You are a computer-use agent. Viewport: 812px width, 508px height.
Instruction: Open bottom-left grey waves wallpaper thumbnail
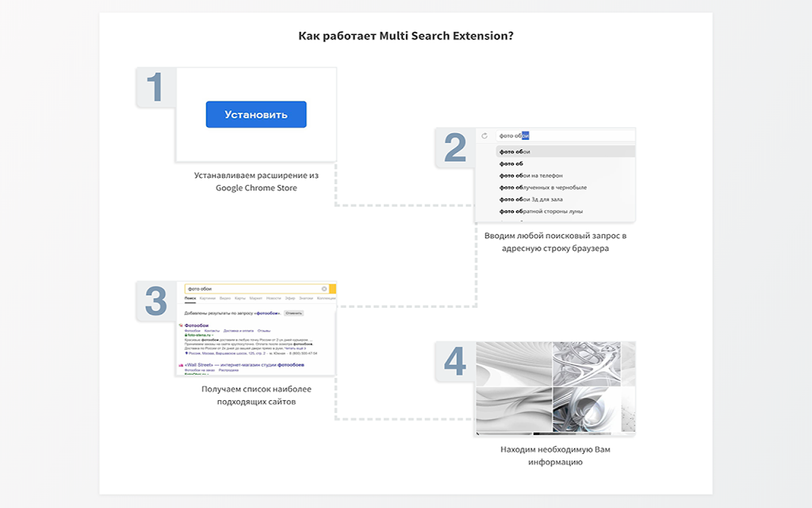[x=514, y=409]
